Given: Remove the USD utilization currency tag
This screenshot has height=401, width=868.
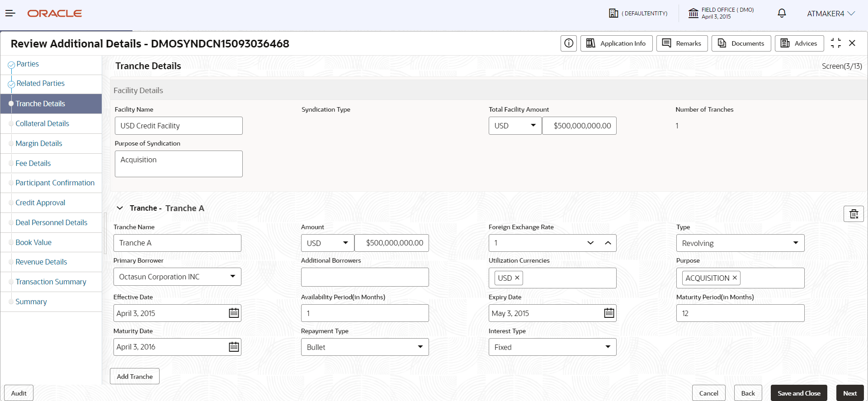Looking at the screenshot, I should (x=517, y=278).
